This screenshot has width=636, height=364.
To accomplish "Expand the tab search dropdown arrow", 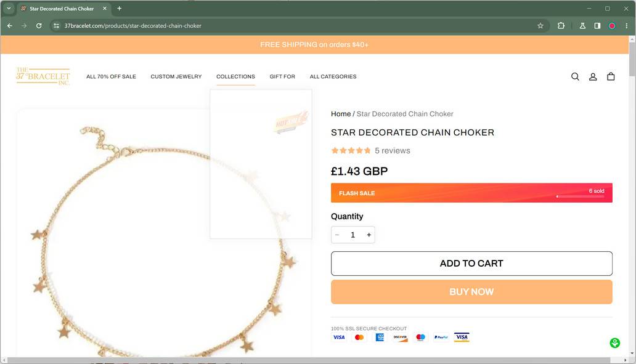I will [x=9, y=9].
